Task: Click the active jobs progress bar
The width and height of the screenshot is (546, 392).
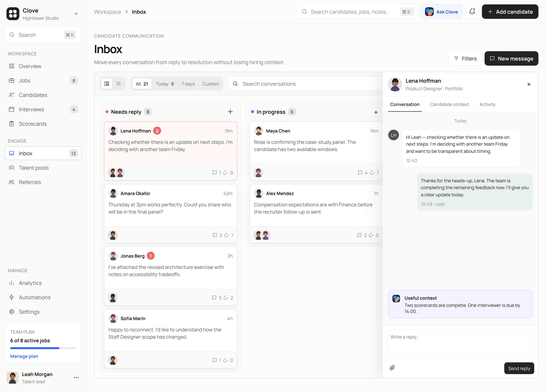Action: [x=43, y=348]
